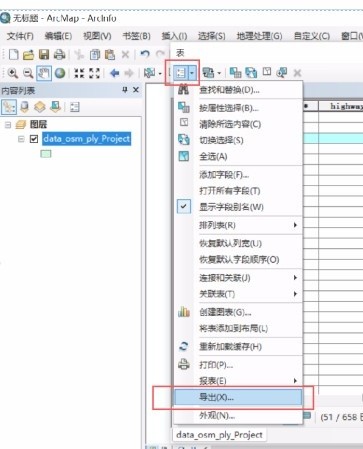
Task: Switch to List By Visibility view
Action: click(x=40, y=107)
